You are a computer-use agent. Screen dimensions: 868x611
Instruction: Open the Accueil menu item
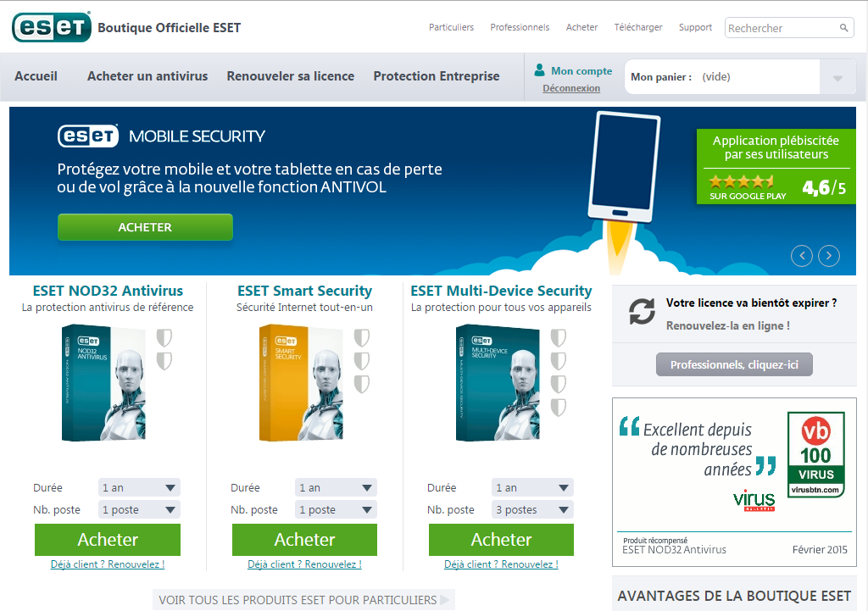tap(36, 76)
